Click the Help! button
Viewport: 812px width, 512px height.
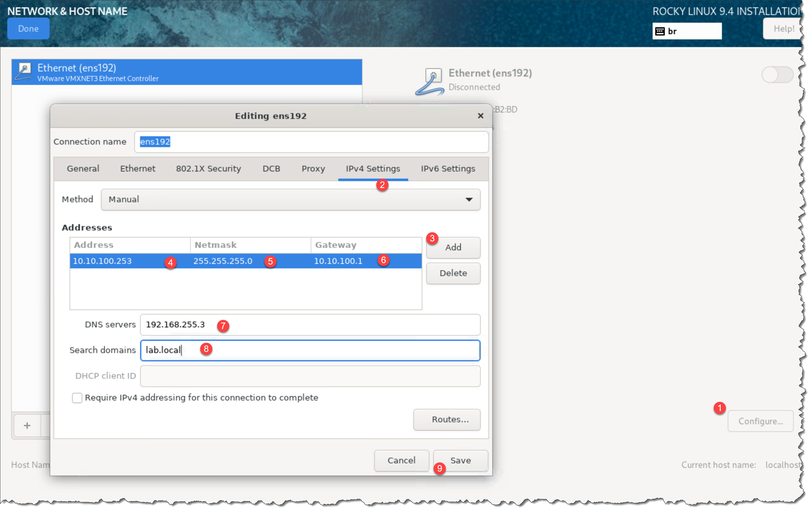coord(783,29)
